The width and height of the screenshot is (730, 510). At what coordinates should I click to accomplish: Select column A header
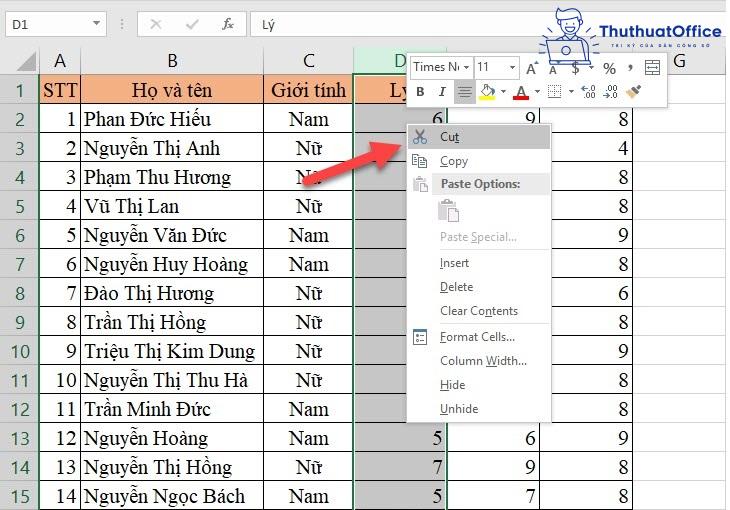(60, 61)
